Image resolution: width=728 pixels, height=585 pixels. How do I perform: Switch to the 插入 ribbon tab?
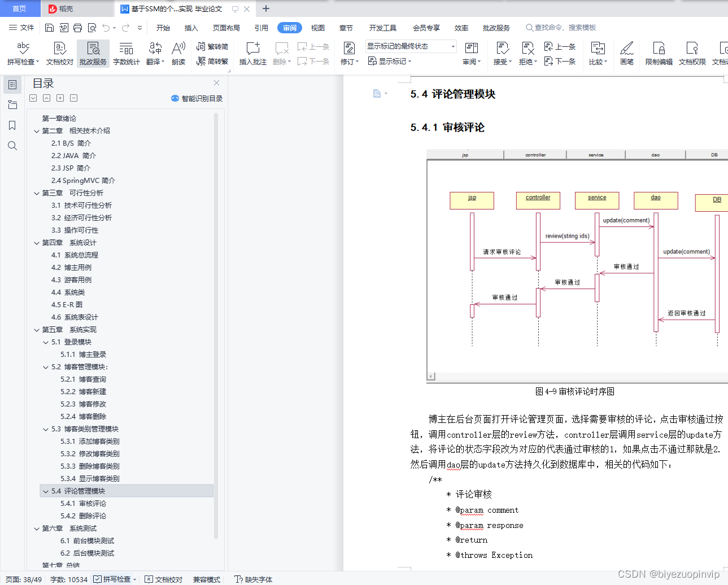coord(191,28)
